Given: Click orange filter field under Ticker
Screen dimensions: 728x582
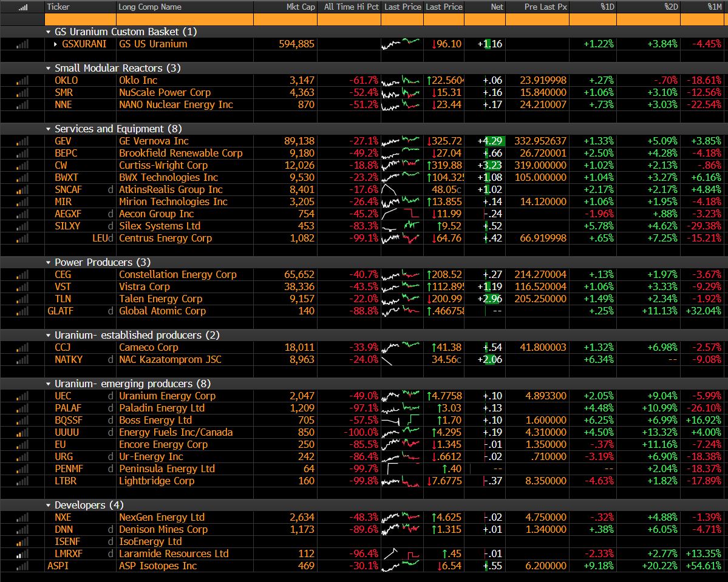Looking at the screenshot, I should pos(80,19).
